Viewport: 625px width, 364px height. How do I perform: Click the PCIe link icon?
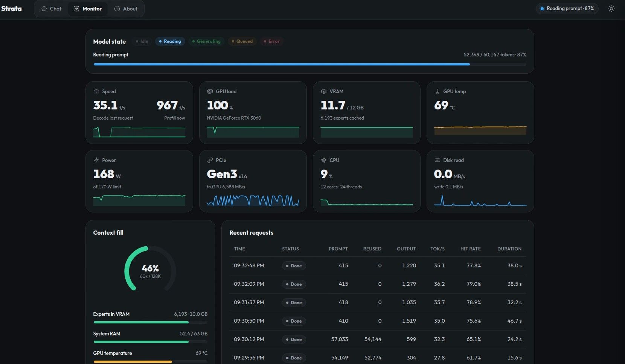[210, 160]
